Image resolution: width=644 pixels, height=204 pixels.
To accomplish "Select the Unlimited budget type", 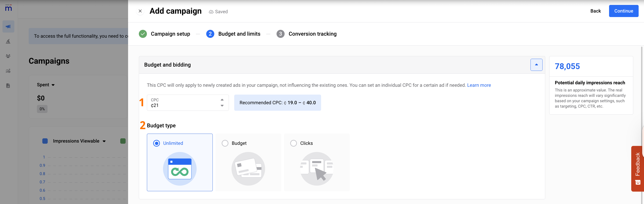I will point(157,143).
